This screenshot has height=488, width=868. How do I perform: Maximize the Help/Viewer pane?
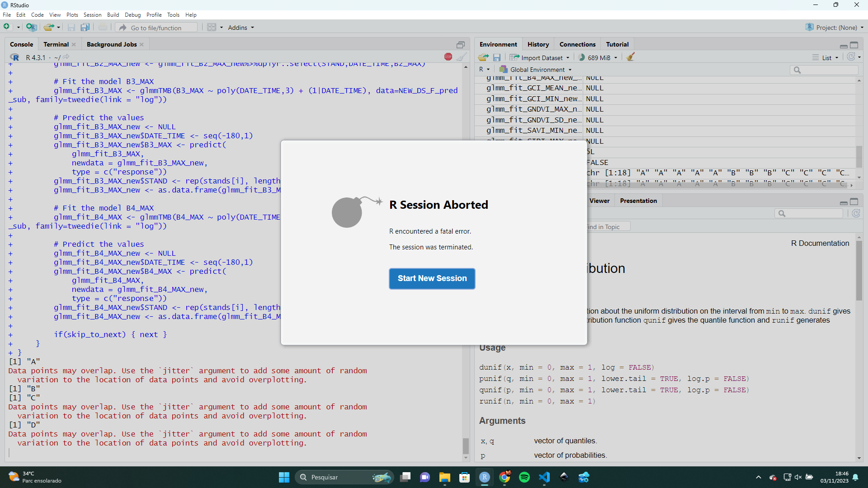(854, 202)
